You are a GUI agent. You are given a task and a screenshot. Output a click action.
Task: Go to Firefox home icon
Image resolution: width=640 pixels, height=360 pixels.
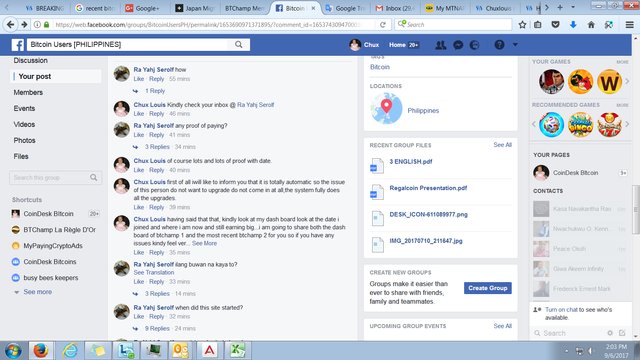(591, 24)
